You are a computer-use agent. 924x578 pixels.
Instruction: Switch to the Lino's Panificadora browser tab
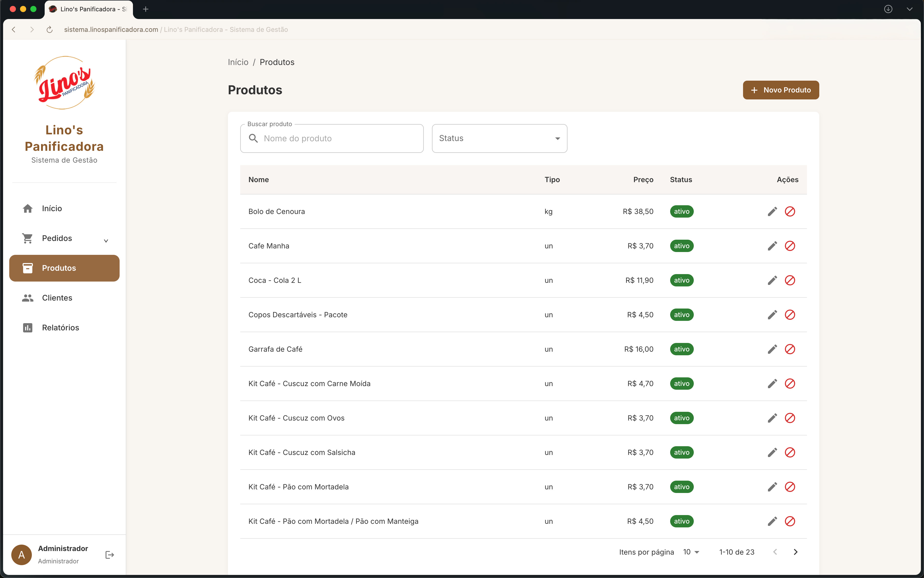click(x=89, y=9)
